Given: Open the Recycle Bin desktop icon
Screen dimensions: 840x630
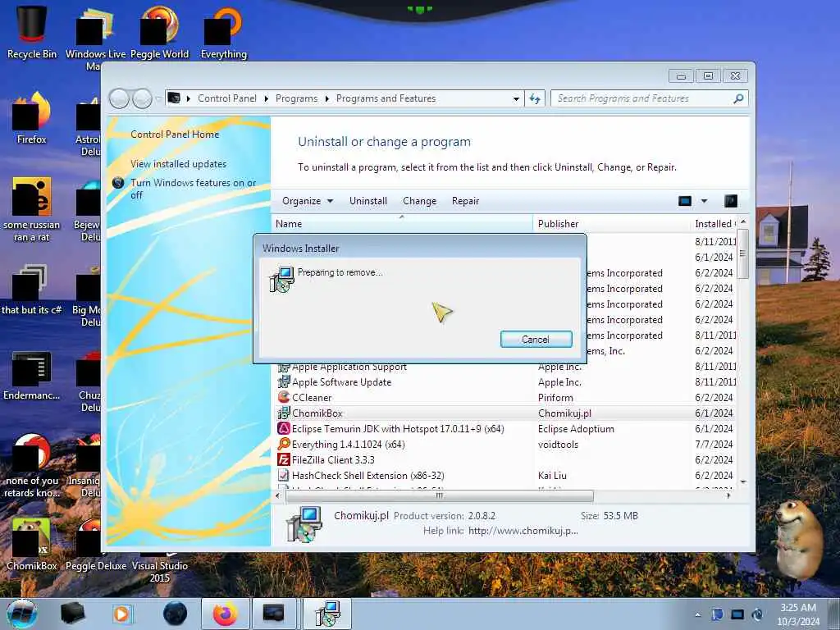Looking at the screenshot, I should pos(32,31).
